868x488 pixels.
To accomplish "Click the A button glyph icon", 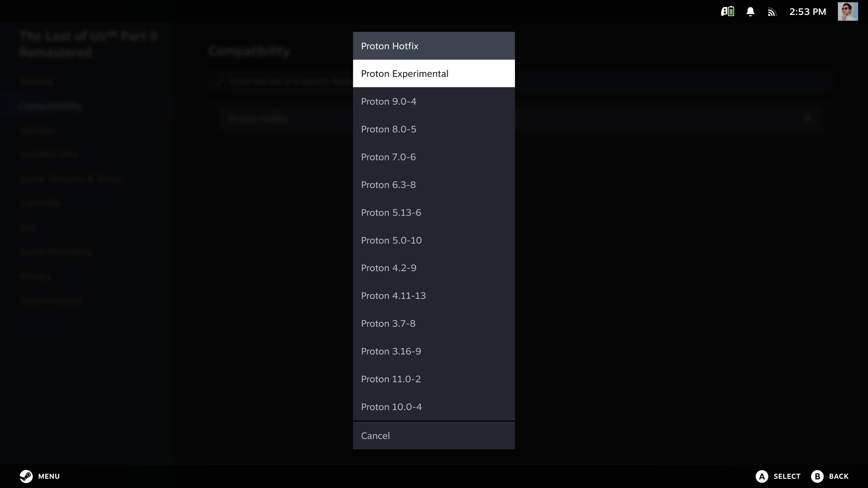I will tap(762, 476).
